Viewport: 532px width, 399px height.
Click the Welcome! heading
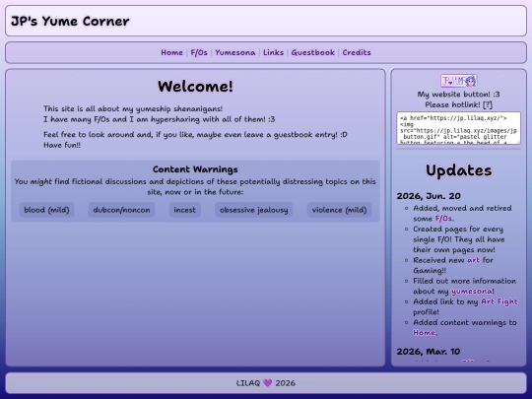(x=195, y=86)
